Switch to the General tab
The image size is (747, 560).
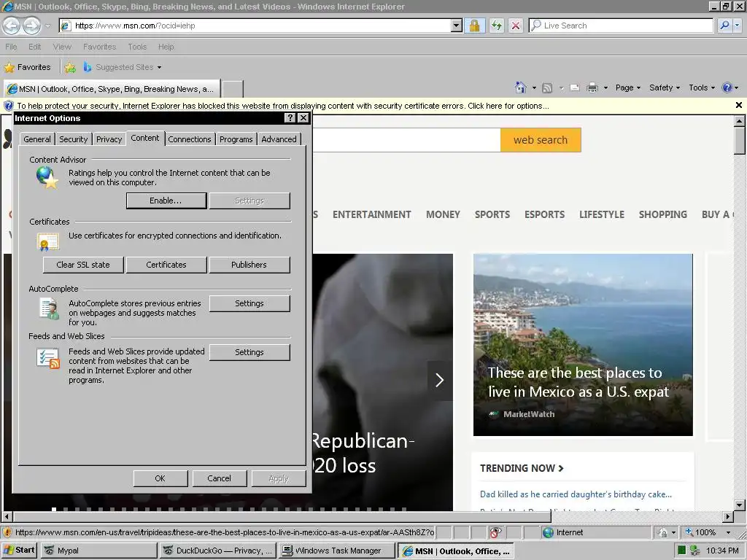click(x=37, y=139)
